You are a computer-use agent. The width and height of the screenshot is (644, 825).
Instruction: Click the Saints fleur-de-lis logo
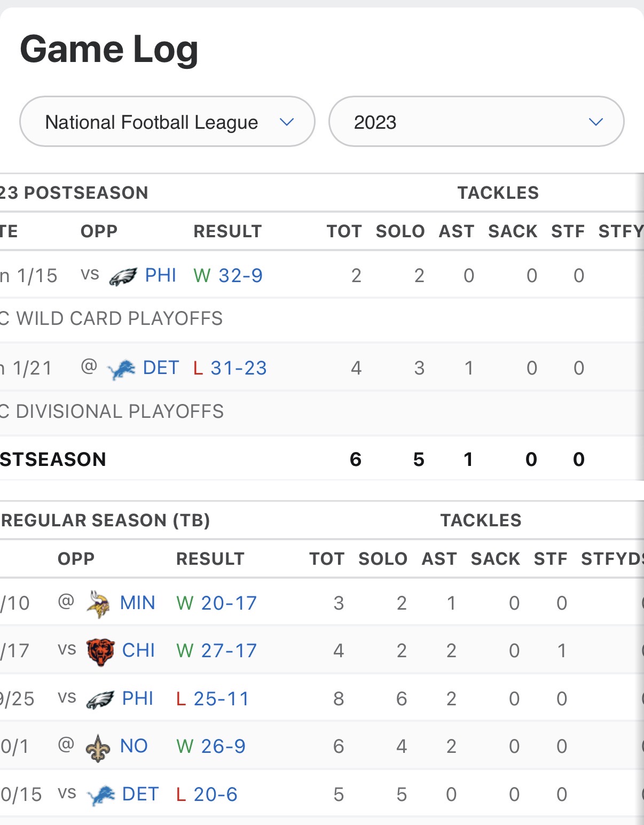click(98, 747)
